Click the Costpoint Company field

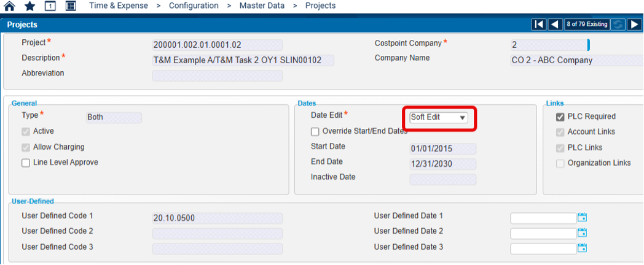tap(549, 45)
